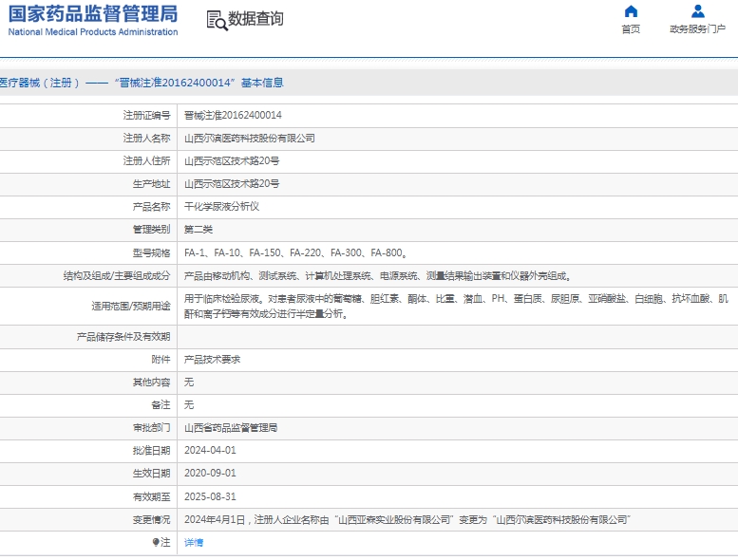Click the 生产地址 row label

tap(151, 184)
